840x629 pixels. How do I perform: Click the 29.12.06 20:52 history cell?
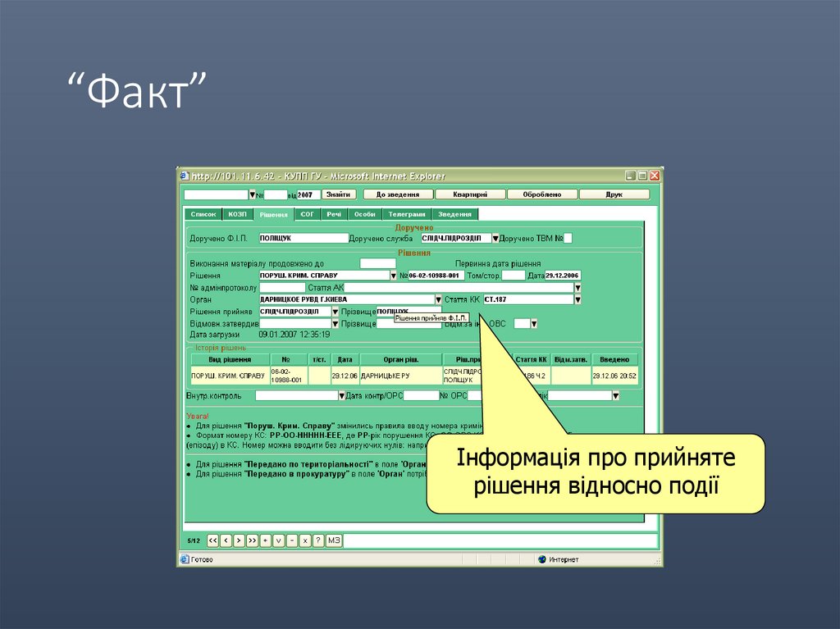(x=614, y=376)
